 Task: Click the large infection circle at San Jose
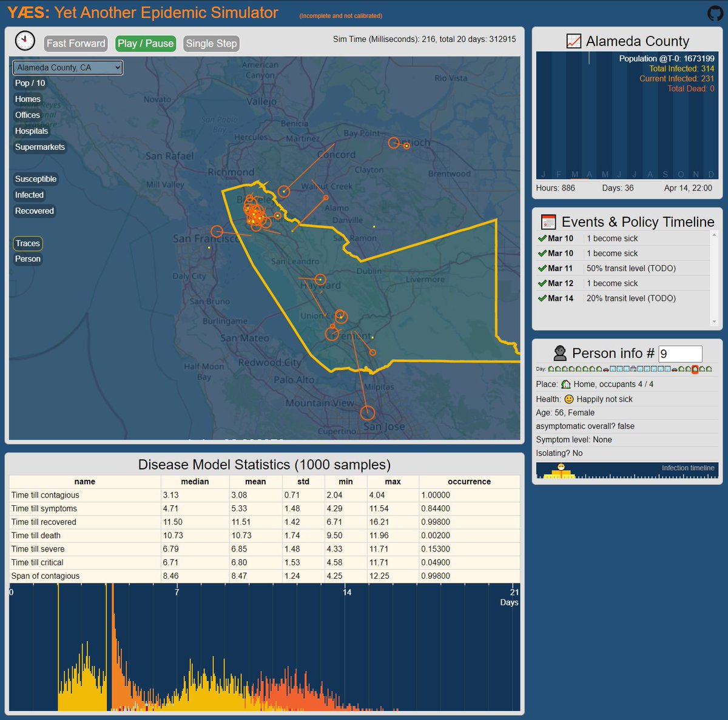(368, 413)
